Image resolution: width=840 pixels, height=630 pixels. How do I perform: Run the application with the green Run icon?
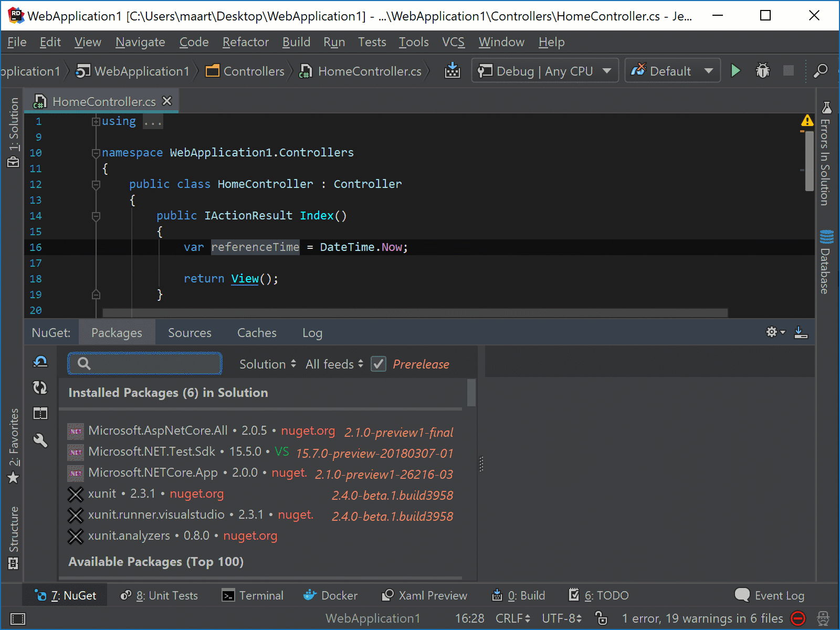click(x=736, y=70)
